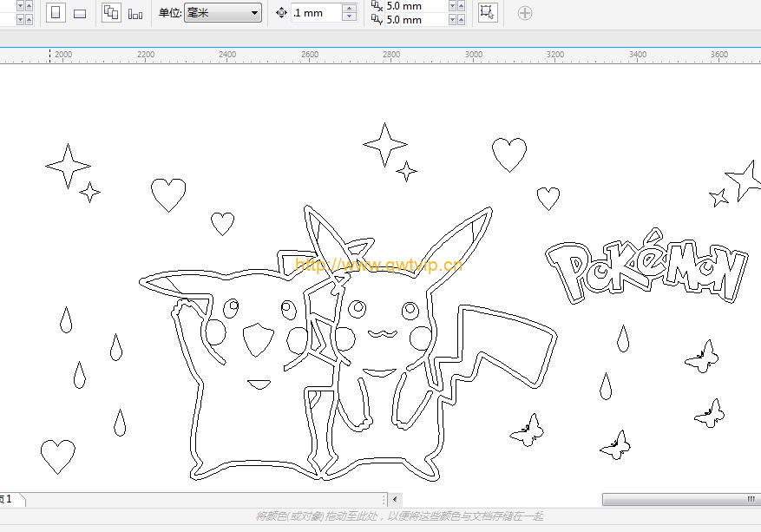Decrease the page height value

20,20
